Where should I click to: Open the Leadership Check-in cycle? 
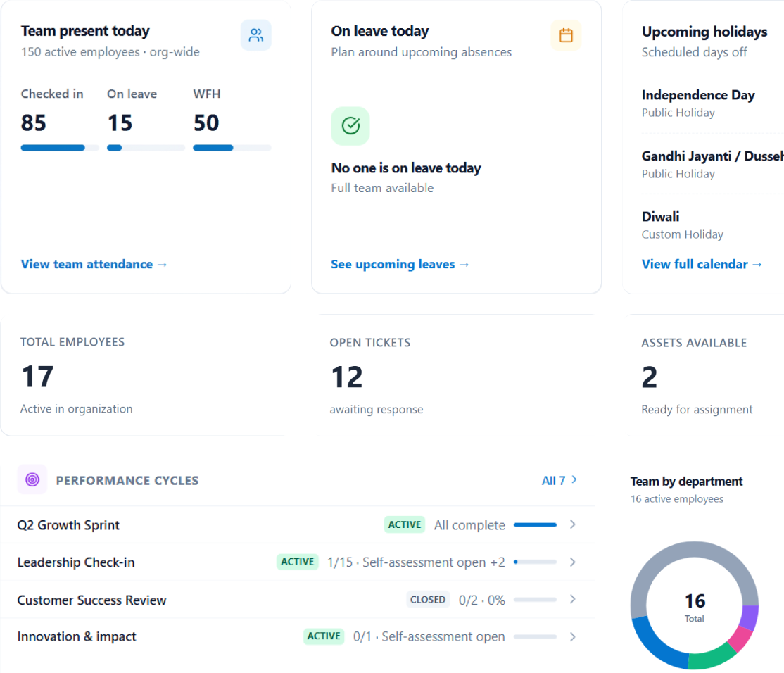(x=298, y=562)
